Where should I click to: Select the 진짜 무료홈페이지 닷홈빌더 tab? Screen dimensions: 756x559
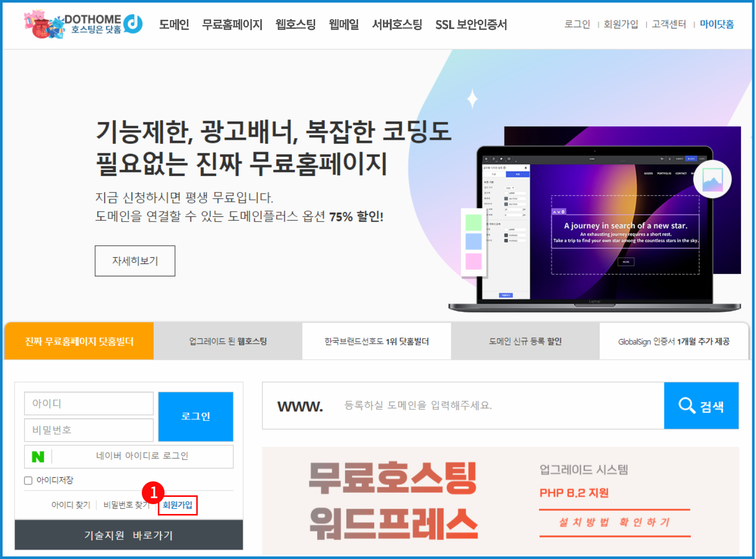pyautogui.click(x=79, y=341)
